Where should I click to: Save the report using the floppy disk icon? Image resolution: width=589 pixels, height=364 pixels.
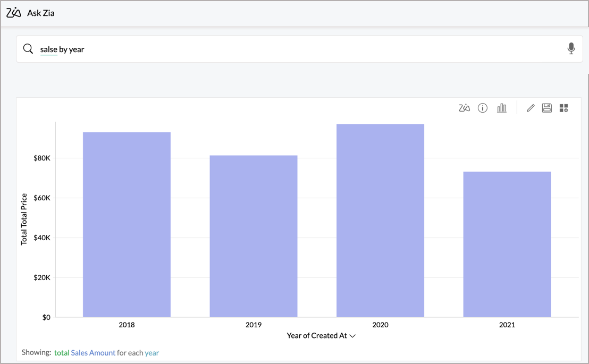[x=546, y=108]
